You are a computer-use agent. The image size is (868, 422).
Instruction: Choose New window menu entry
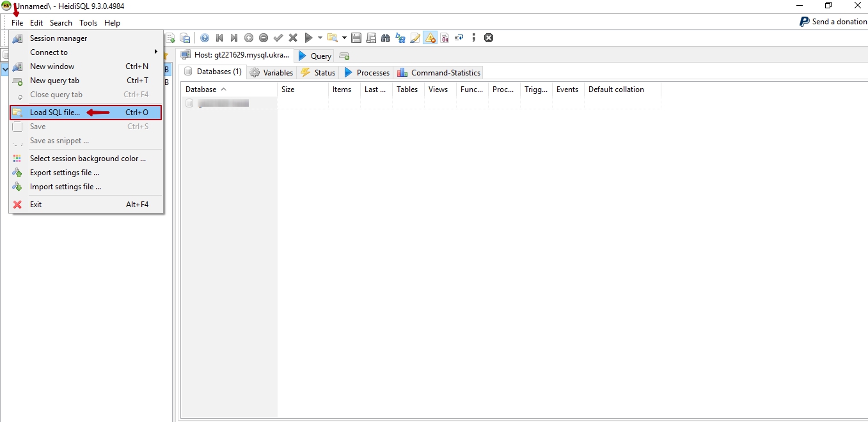coord(86,66)
